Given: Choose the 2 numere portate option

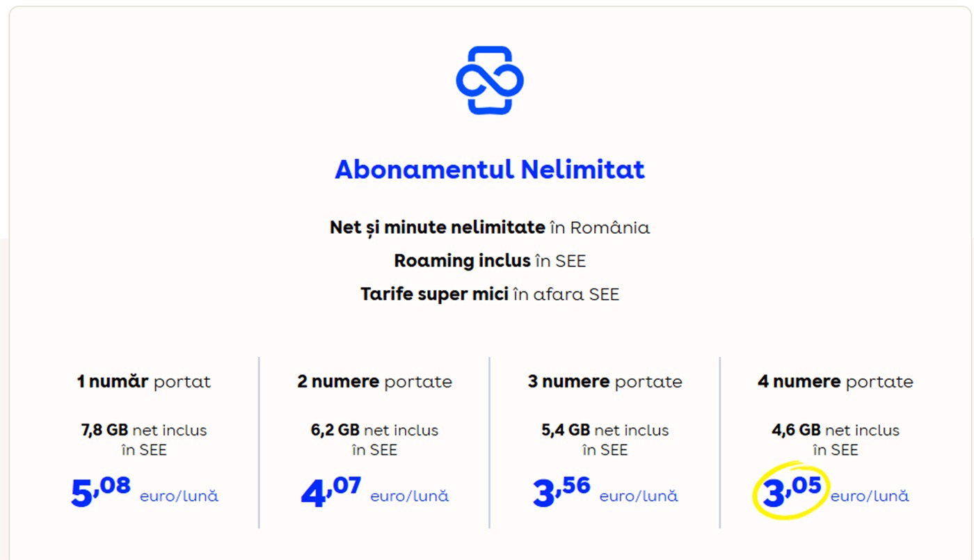Looking at the screenshot, I should coord(374,382).
